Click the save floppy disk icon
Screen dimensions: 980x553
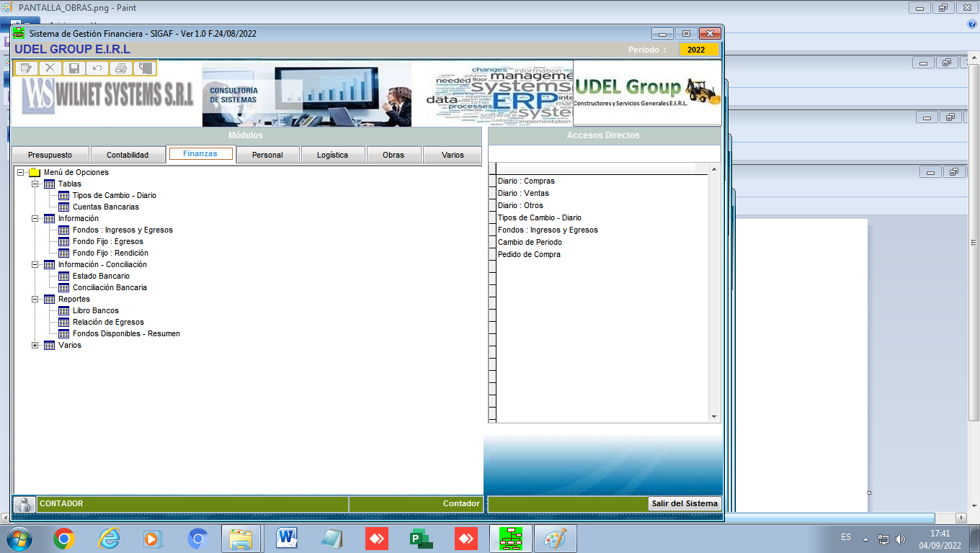[73, 68]
